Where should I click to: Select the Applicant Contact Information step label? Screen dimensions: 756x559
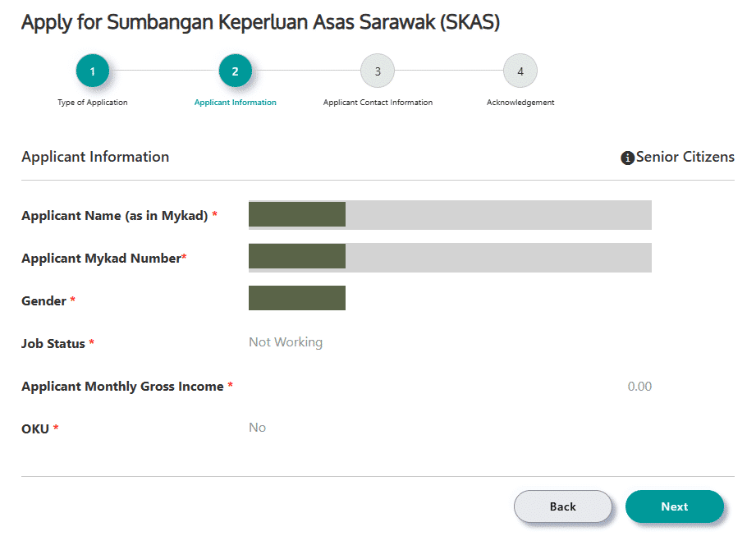[x=378, y=103]
